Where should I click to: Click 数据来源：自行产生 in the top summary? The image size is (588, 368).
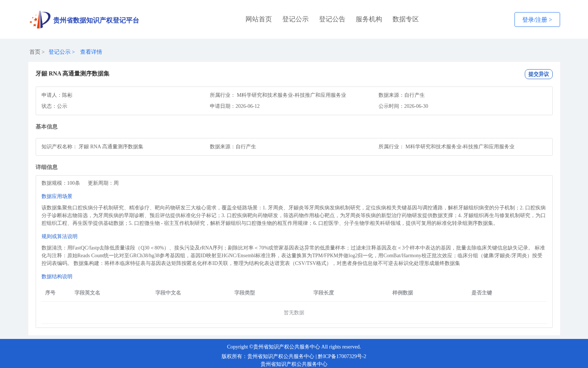coord(401,95)
